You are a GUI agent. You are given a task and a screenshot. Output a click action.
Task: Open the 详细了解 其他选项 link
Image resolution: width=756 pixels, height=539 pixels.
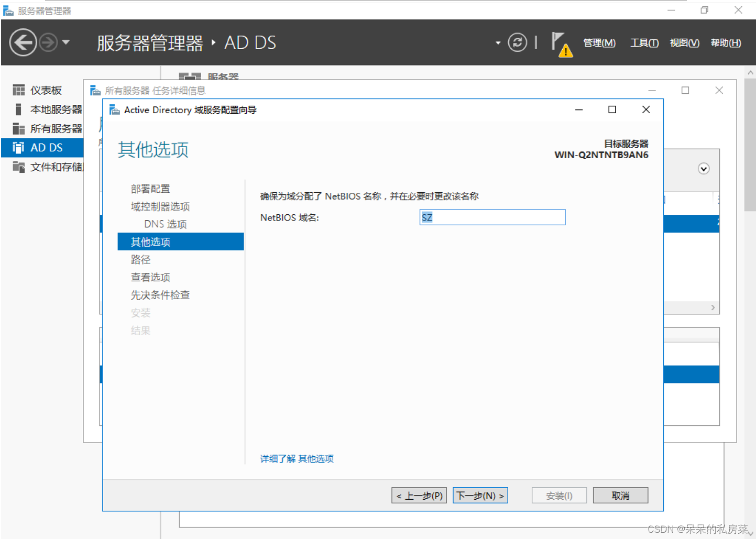click(x=297, y=459)
